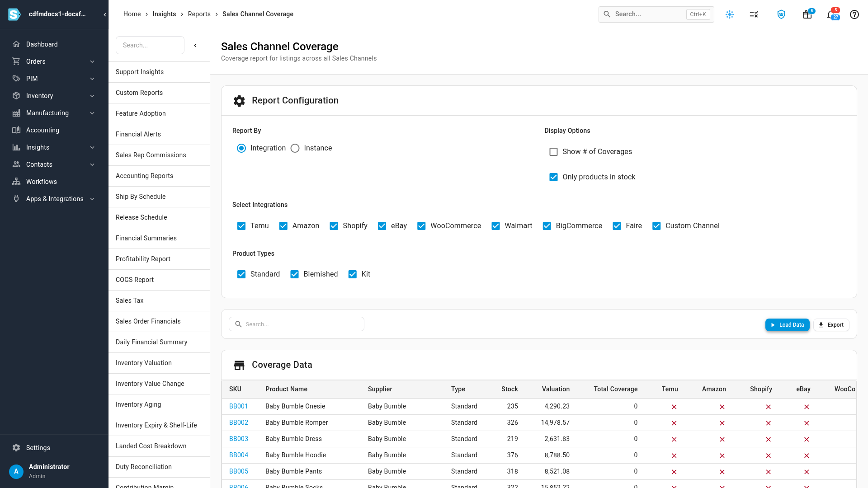Open the gift box updates icon
This screenshot has width=868, height=488.
pos(807,14)
